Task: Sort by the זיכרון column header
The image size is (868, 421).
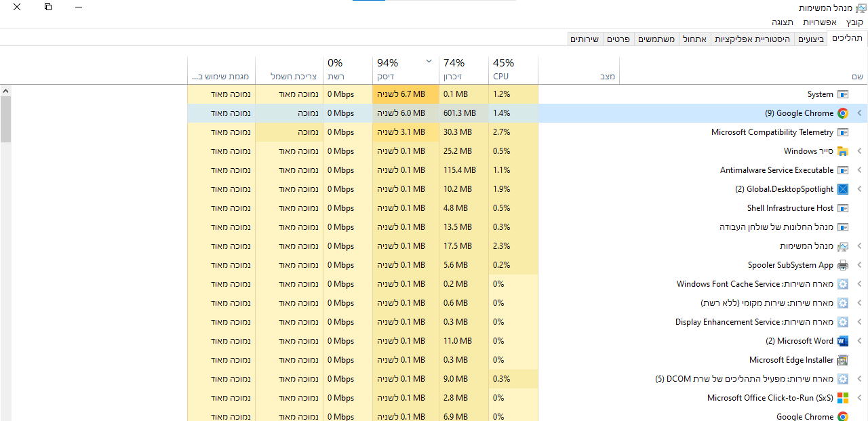Action: [x=464, y=69]
